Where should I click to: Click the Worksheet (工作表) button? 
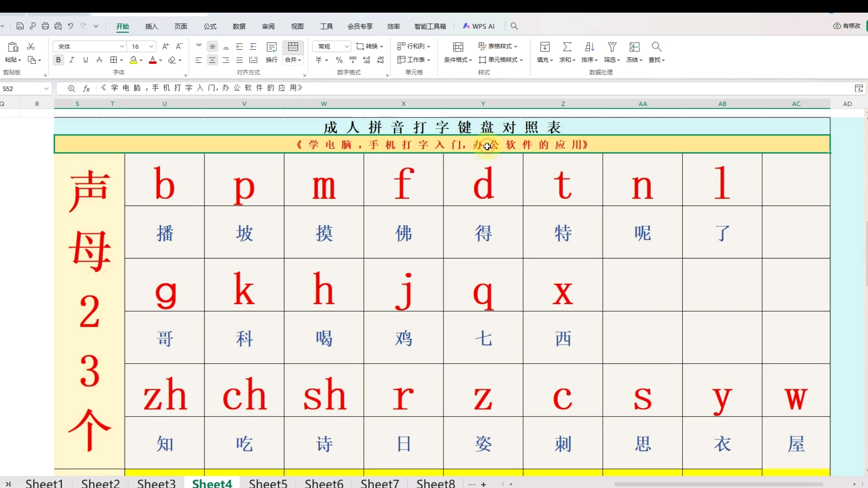[x=414, y=60]
